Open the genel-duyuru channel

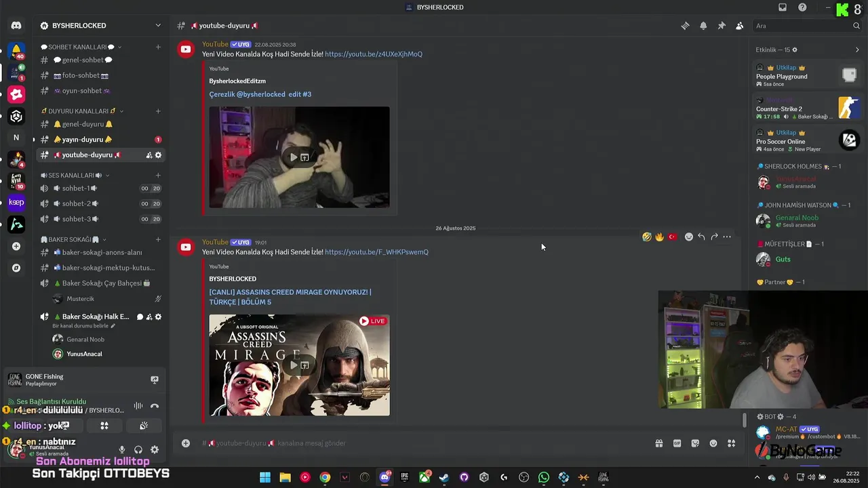pos(100,124)
